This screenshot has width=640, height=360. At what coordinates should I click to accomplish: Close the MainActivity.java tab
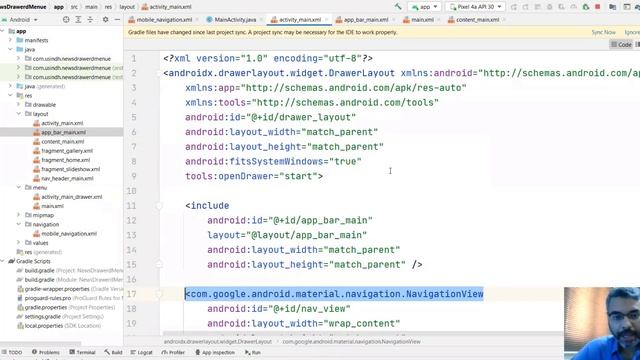[x=261, y=20]
